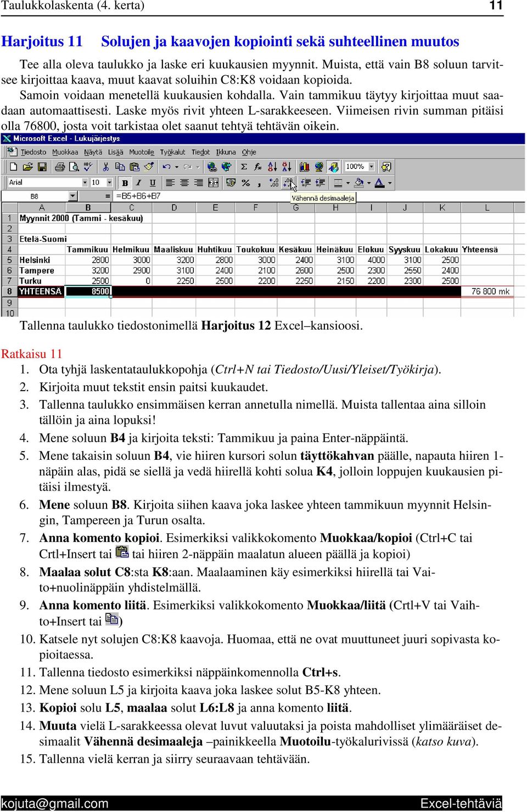Toggle center text alignment
This screenshot has height=812, width=527.
pos(184,183)
